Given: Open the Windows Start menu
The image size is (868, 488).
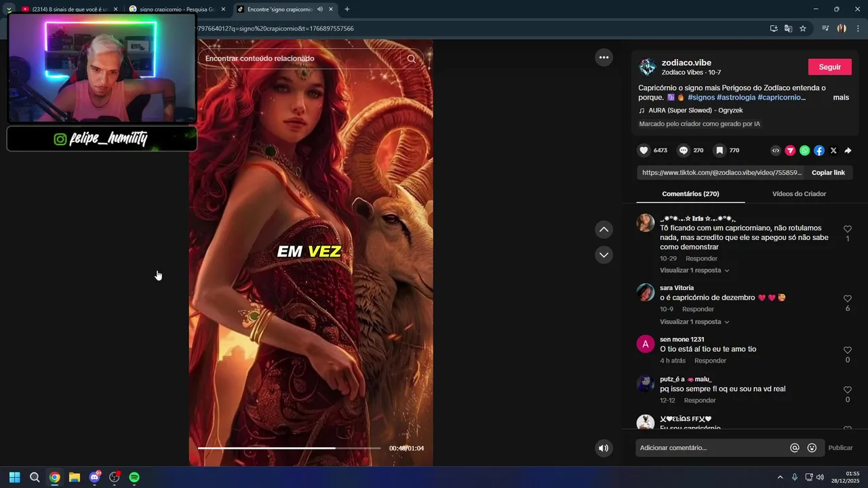Looking at the screenshot, I should click(x=14, y=477).
